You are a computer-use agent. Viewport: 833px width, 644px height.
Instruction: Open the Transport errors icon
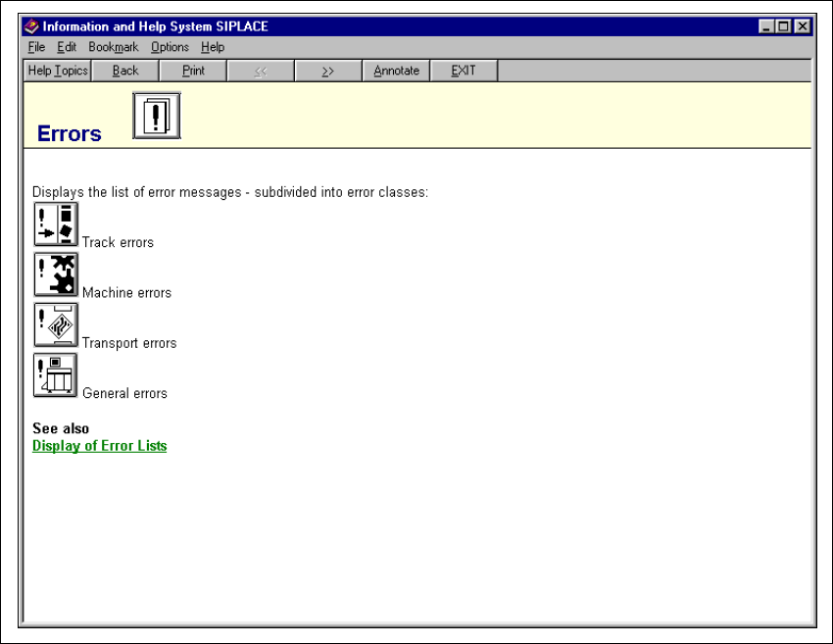point(56,324)
